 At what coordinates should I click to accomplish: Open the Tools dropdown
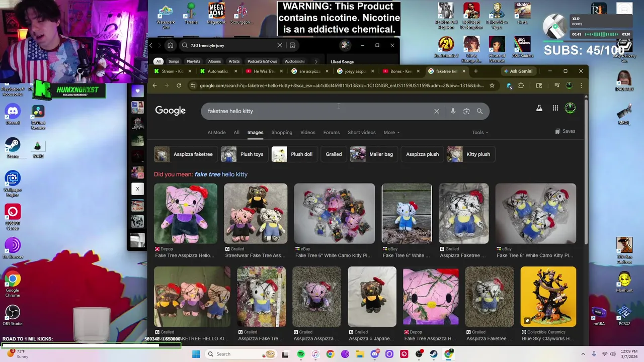[x=480, y=133]
